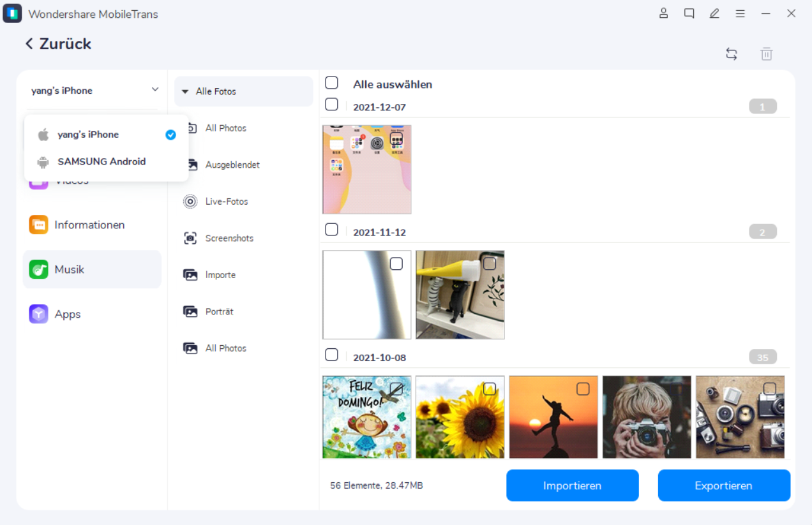Viewport: 812px width, 525px height.
Task: Open the Informationen category
Action: click(x=92, y=225)
